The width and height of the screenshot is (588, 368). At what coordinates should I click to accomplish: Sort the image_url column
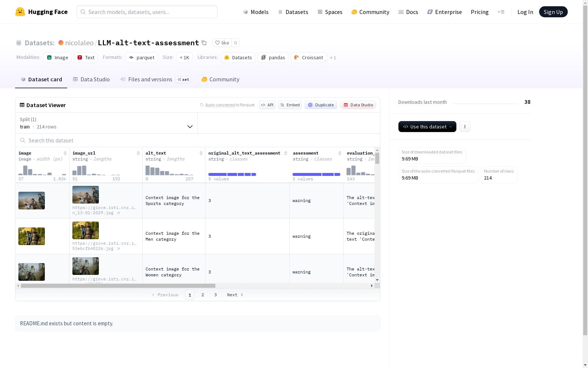pos(138,153)
